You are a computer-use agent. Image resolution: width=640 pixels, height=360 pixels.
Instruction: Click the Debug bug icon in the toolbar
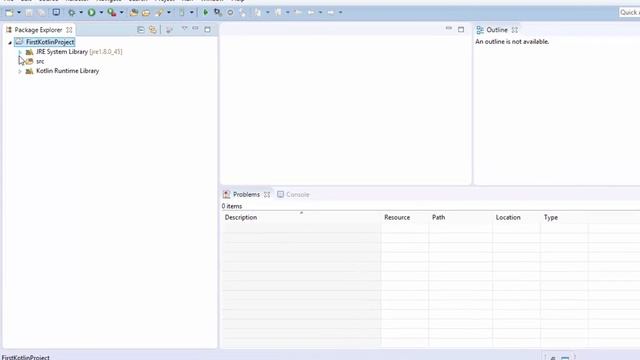tap(71, 13)
